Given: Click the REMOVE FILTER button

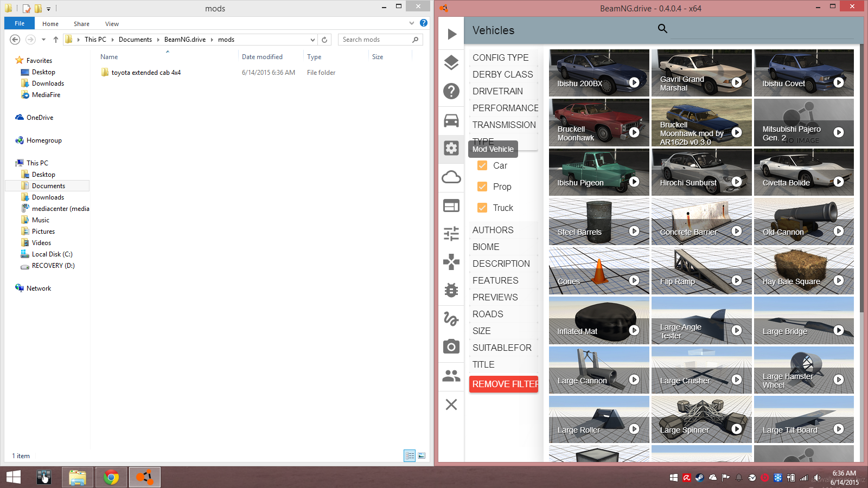Looking at the screenshot, I should [503, 384].
